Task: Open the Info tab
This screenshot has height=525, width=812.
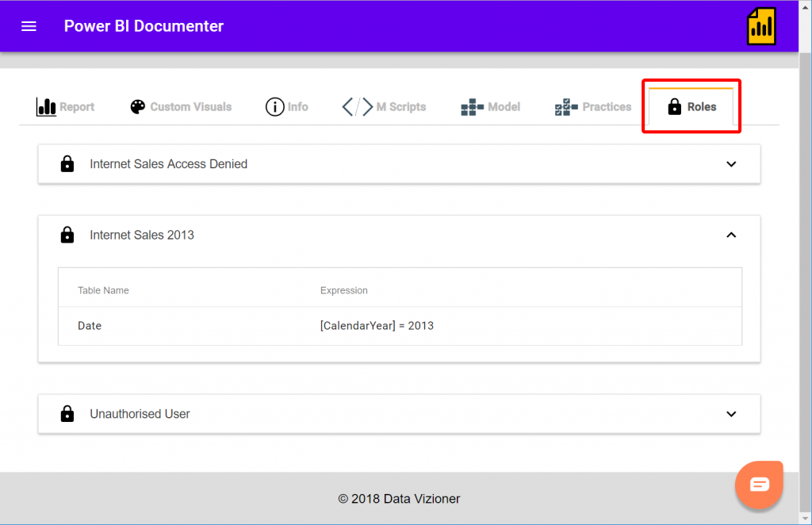Action: [x=287, y=106]
